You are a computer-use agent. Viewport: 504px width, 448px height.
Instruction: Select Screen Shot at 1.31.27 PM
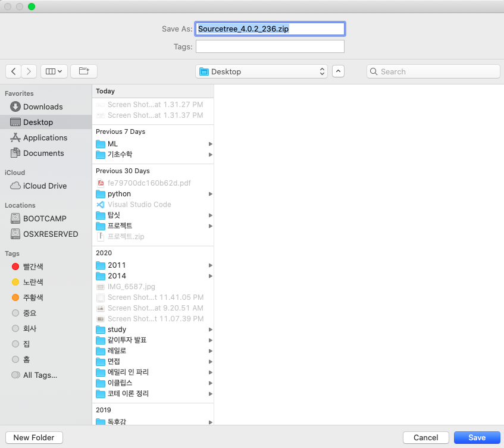[x=154, y=105]
